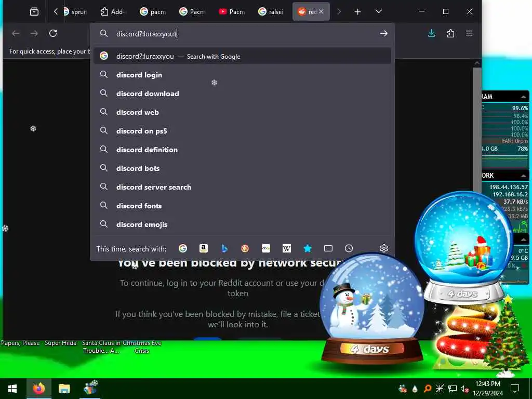532x399 pixels.
Task: Choose the 'discord fonts' suggestion
Action: coord(242,206)
